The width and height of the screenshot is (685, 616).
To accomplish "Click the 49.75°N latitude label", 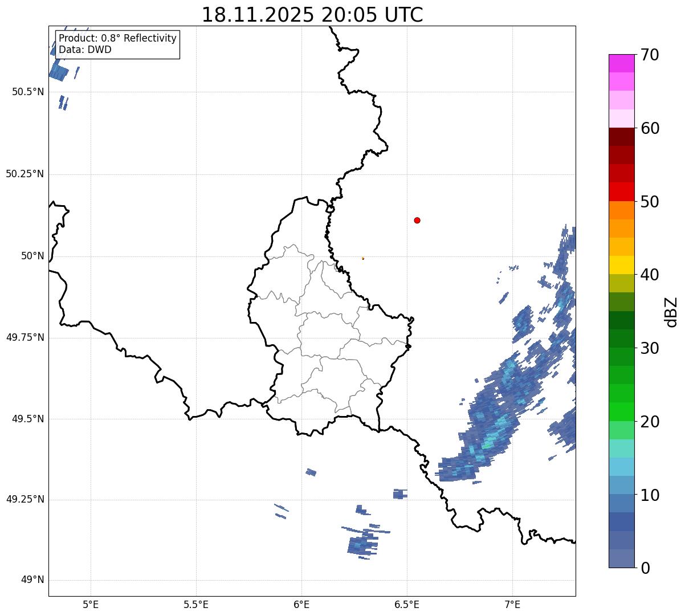I will [x=25, y=337].
